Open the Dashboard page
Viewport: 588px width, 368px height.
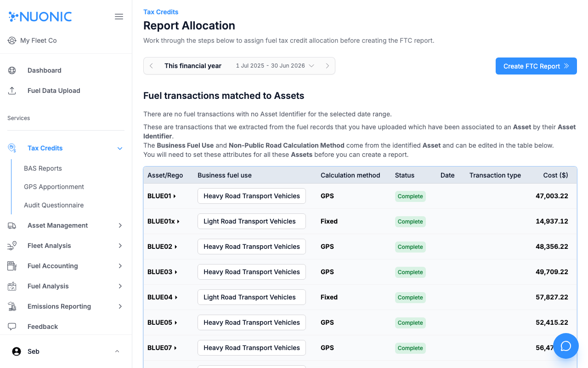[x=45, y=70]
